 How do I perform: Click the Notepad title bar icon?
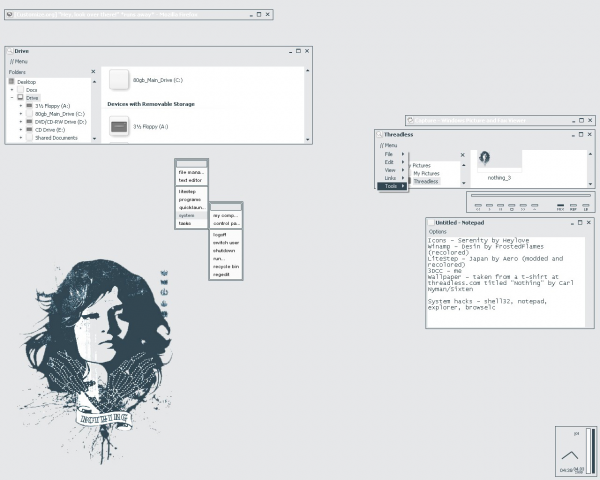point(431,222)
